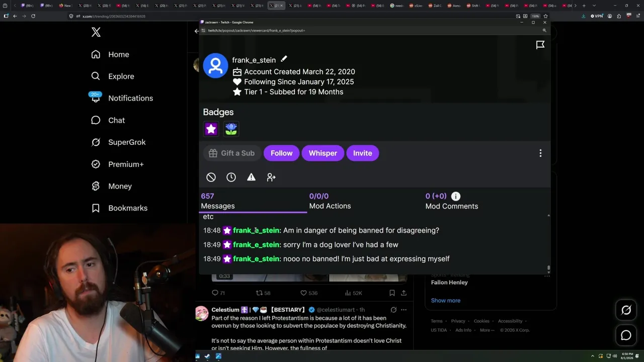Open @celestiumart handle link

(336, 310)
